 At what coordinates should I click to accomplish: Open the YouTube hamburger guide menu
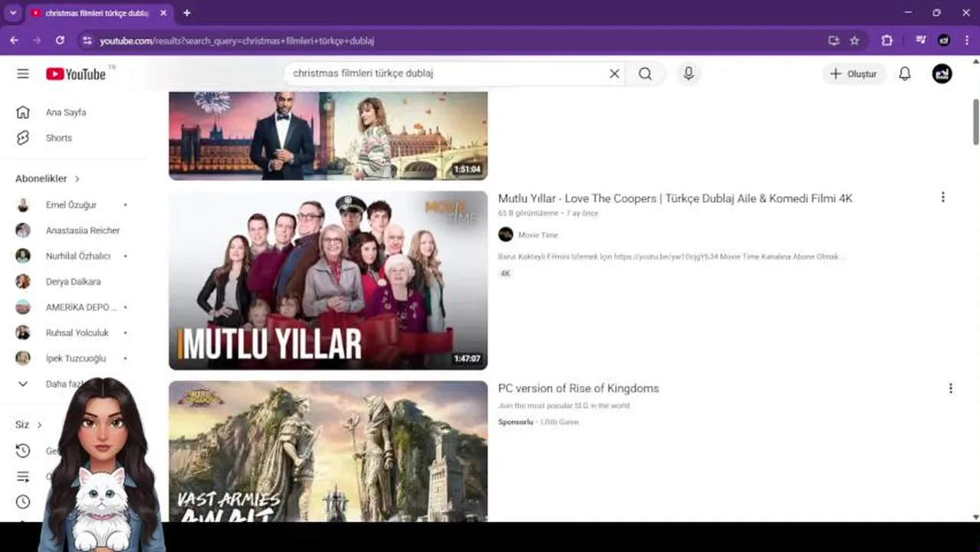tap(23, 74)
